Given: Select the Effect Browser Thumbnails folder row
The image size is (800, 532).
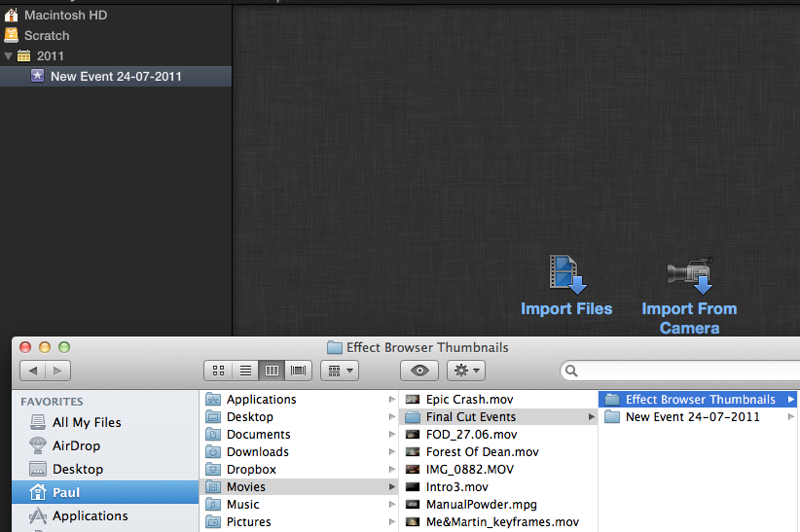Looking at the screenshot, I should [x=699, y=400].
